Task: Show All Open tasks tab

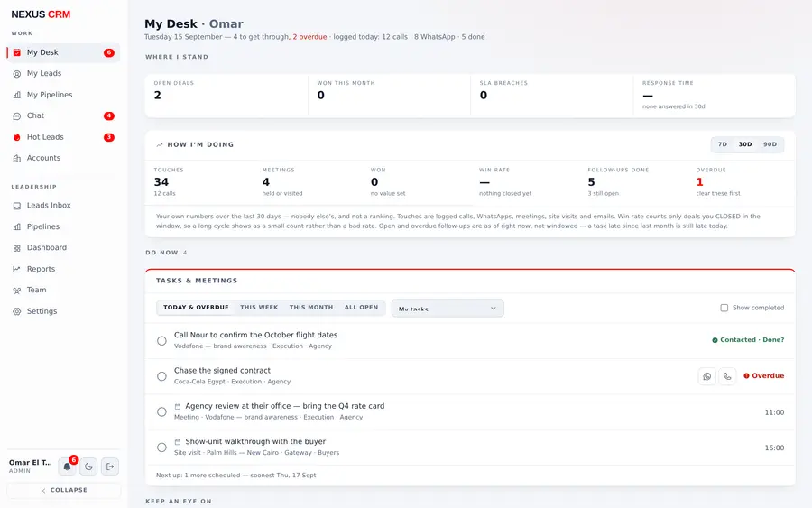Action: pos(362,307)
